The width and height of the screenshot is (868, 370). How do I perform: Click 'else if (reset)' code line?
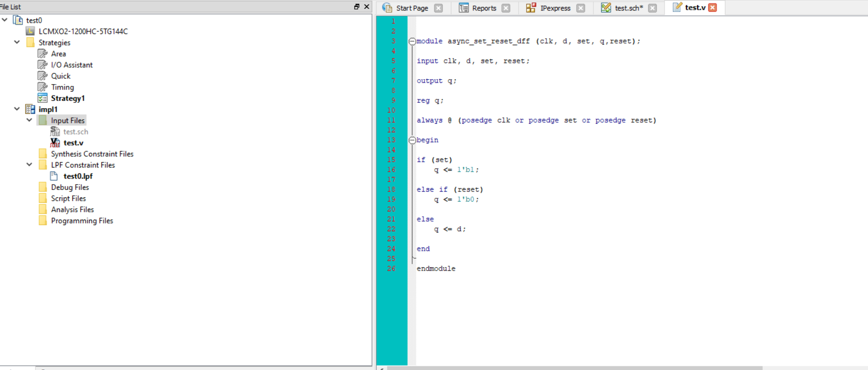450,189
